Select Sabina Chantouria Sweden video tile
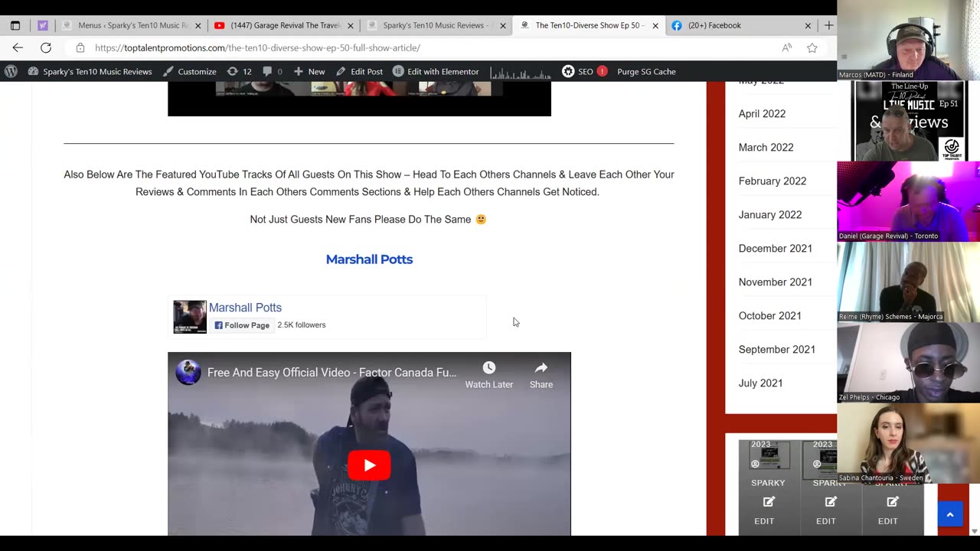Viewport: 980px width, 551px height. [x=908, y=442]
